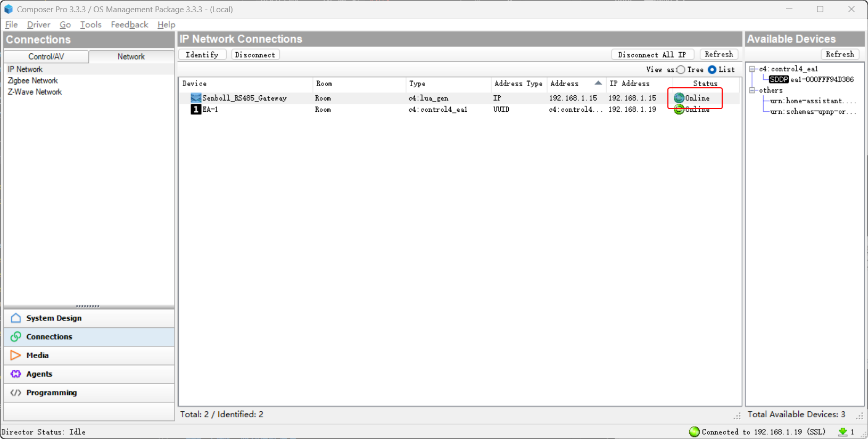868x439 pixels.
Task: Click the EA-1 controller number icon
Action: 196,110
